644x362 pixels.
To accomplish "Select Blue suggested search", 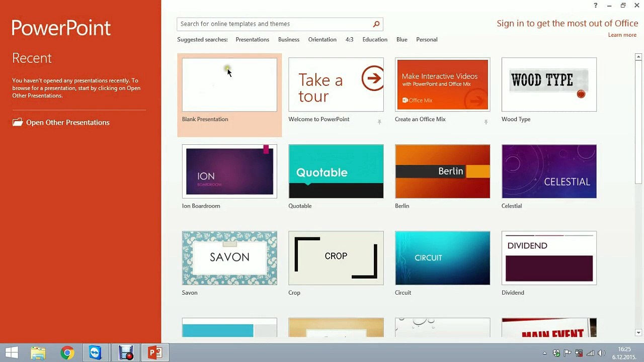I will click(401, 39).
